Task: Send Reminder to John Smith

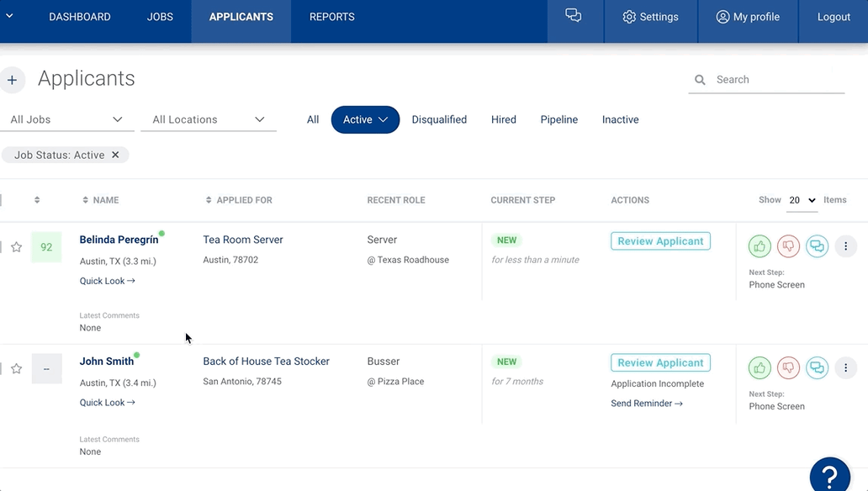Action: (646, 403)
